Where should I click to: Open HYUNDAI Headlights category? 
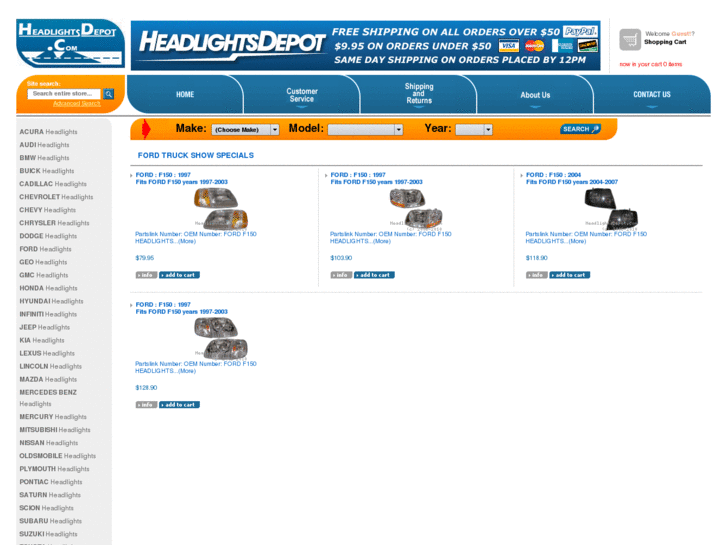point(51,301)
